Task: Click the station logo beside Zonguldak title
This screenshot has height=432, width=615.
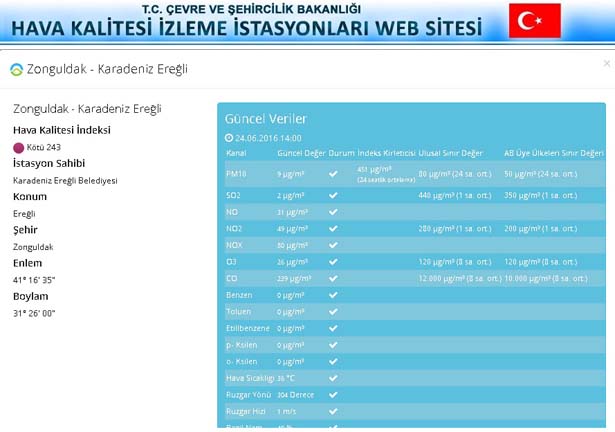Action: pyautogui.click(x=16, y=69)
